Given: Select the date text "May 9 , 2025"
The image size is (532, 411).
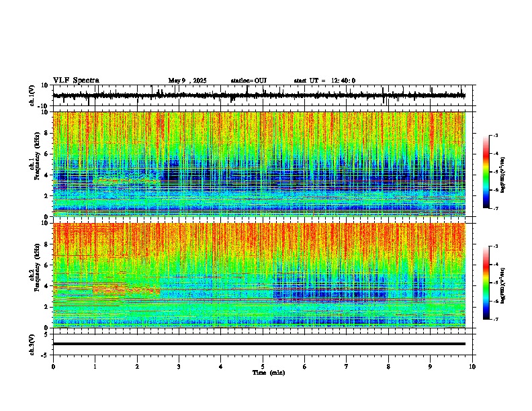Looking at the screenshot, I should coord(187,81).
